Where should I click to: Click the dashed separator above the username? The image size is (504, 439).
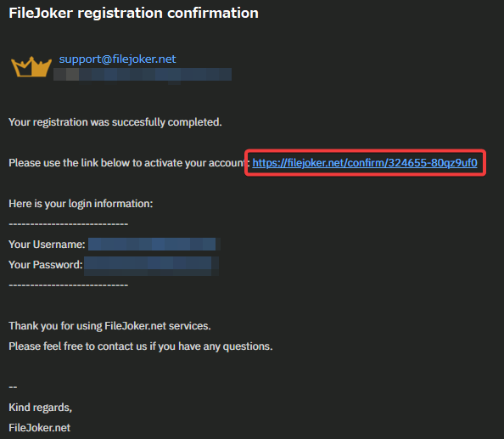[69, 224]
